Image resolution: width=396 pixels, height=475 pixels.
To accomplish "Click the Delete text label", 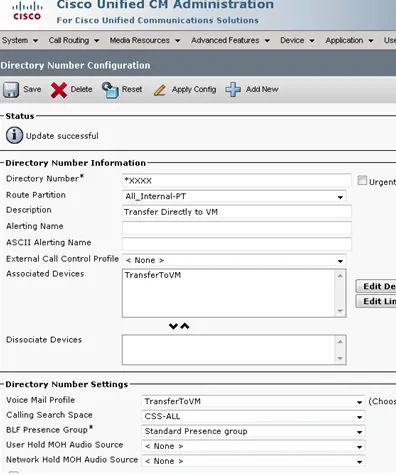I will 81,89.
